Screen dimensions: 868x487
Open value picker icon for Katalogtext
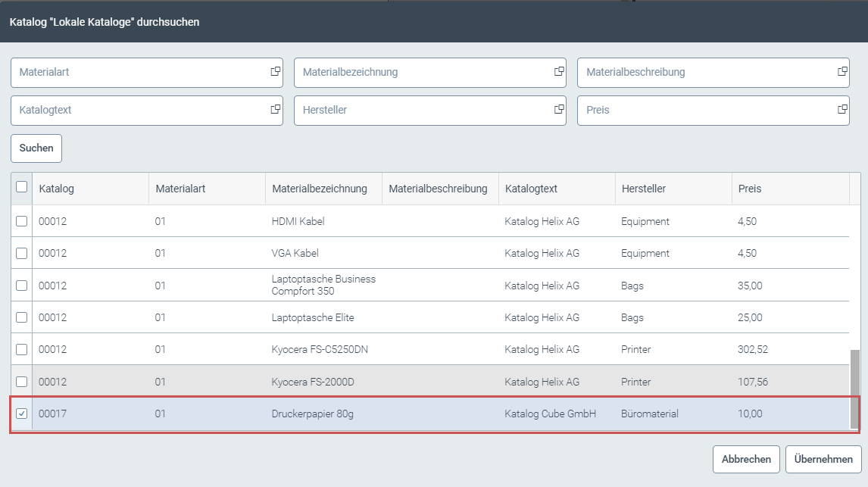pos(276,110)
